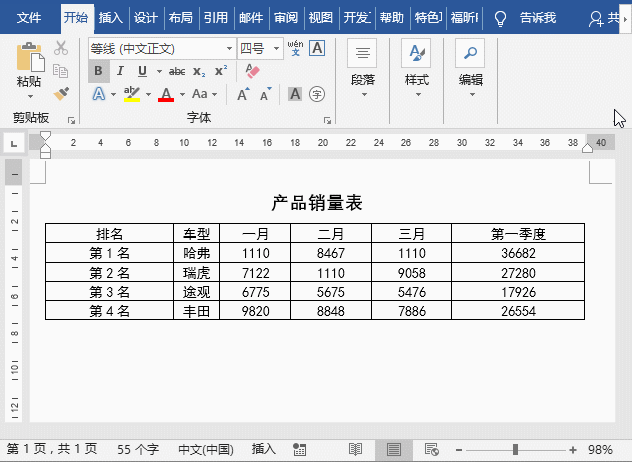This screenshot has width=632, height=462.
Task: Open the 插入 (Insert) tab
Action: click(x=111, y=17)
